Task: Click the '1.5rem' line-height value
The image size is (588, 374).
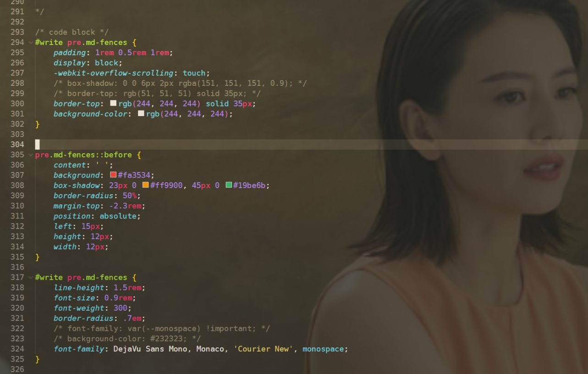Action: [127, 287]
